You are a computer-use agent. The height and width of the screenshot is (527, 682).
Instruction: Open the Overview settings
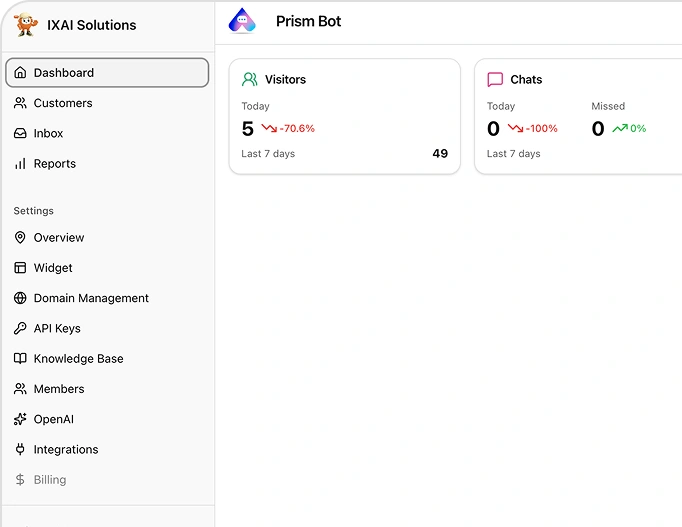tap(107, 237)
